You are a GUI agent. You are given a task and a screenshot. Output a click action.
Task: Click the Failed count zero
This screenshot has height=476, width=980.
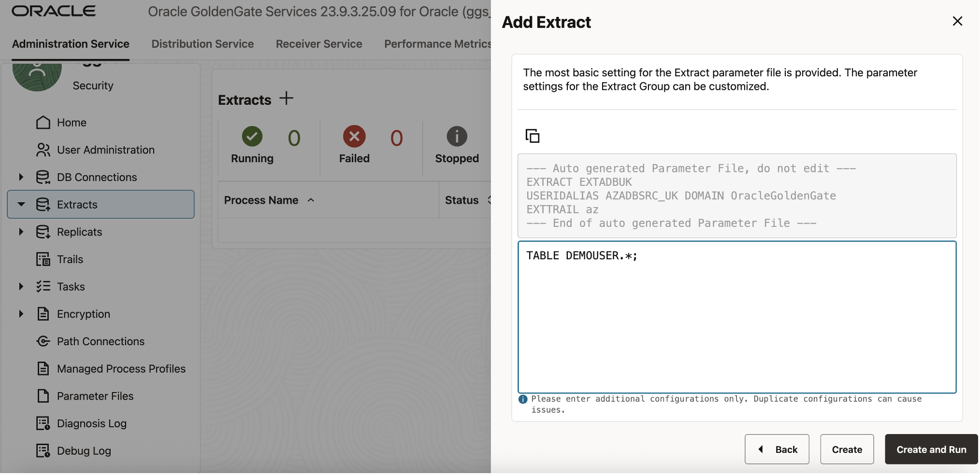click(x=396, y=138)
